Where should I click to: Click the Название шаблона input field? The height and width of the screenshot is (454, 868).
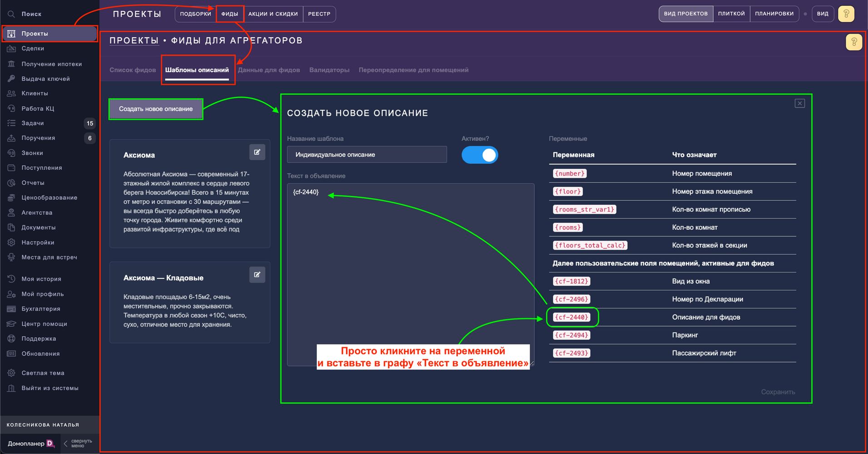coord(367,155)
